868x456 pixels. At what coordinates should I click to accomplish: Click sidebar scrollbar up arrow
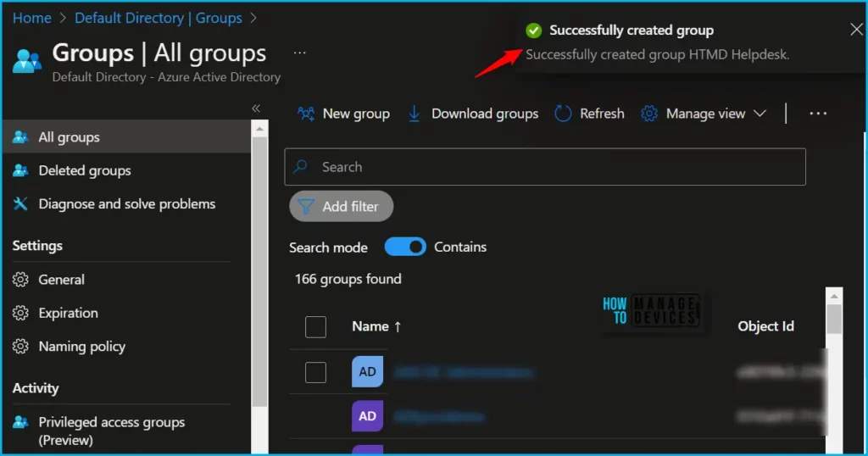[x=259, y=129]
